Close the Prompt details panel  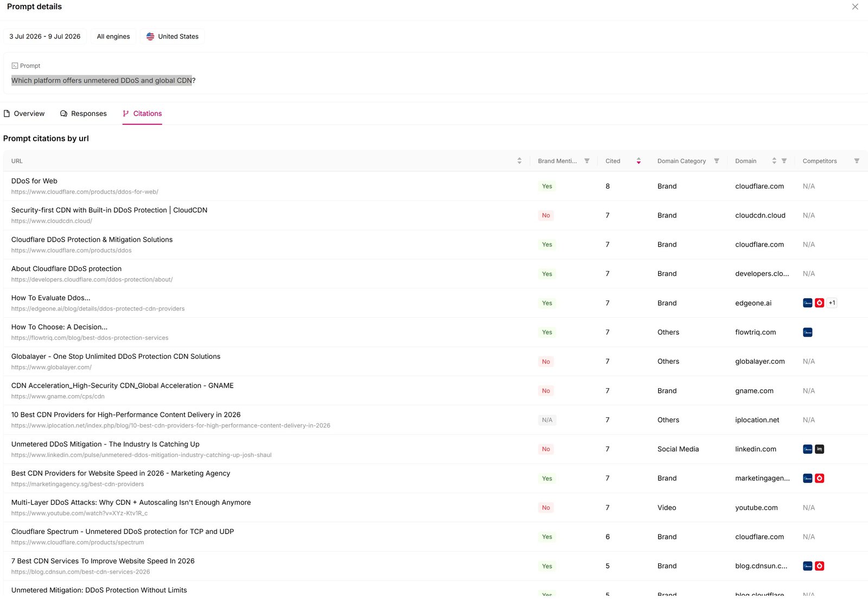click(855, 7)
